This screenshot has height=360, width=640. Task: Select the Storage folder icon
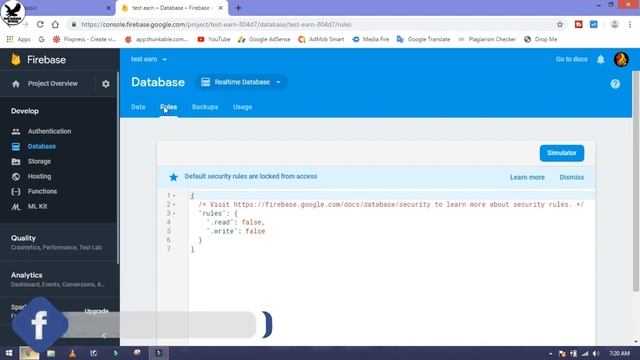coord(16,162)
